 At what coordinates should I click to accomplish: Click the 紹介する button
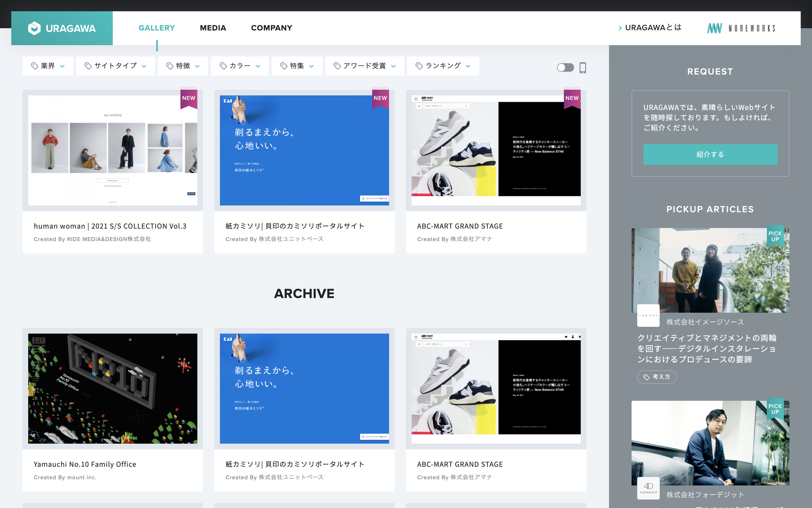710,154
